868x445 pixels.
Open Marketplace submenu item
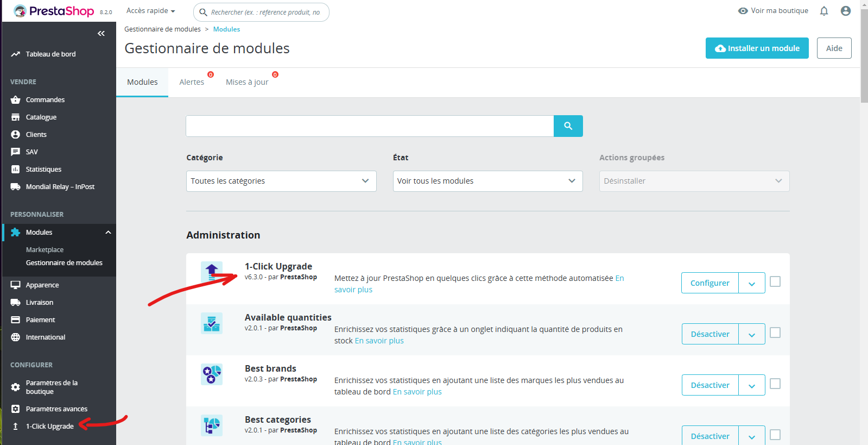[45, 249]
